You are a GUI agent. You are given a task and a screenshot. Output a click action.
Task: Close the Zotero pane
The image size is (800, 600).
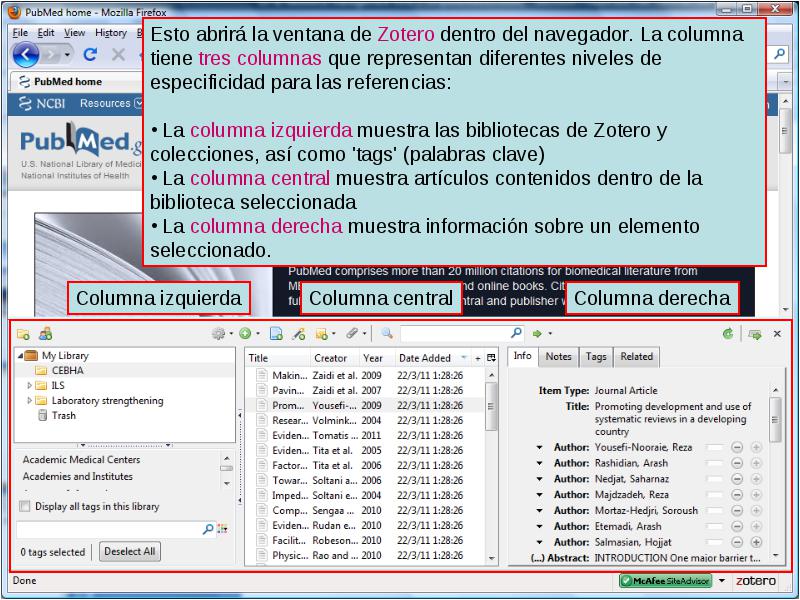click(x=777, y=334)
